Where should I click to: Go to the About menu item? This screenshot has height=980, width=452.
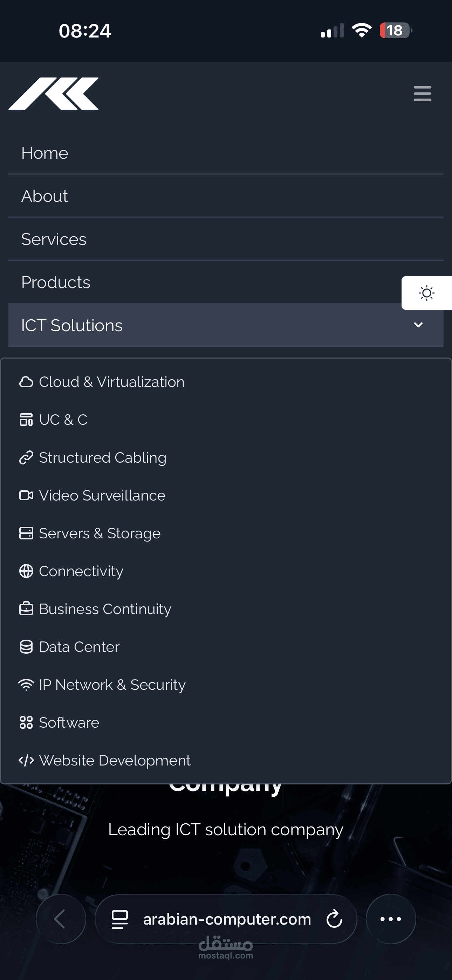click(44, 196)
